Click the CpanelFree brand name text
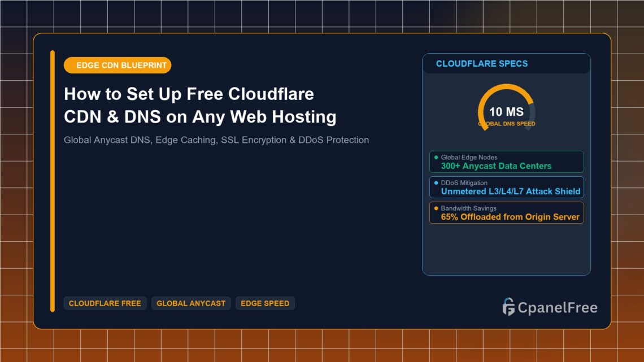Image resolution: width=644 pixels, height=362 pixels. [558, 307]
